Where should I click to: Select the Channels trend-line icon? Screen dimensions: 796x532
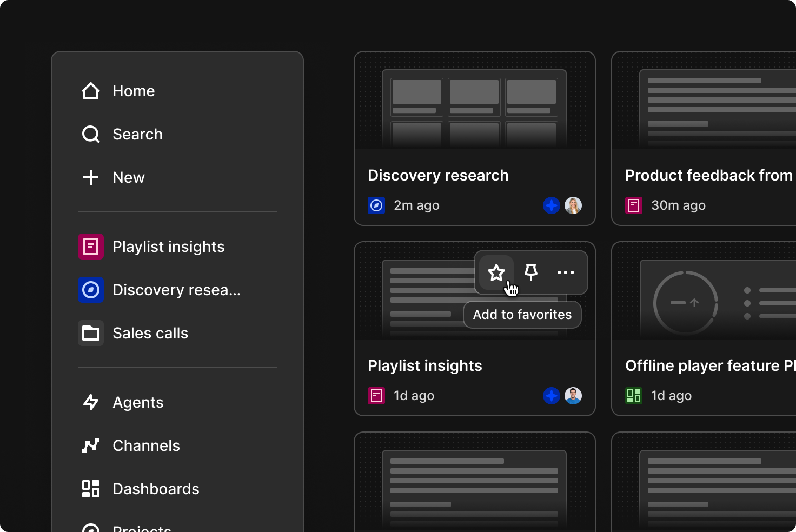click(91, 445)
